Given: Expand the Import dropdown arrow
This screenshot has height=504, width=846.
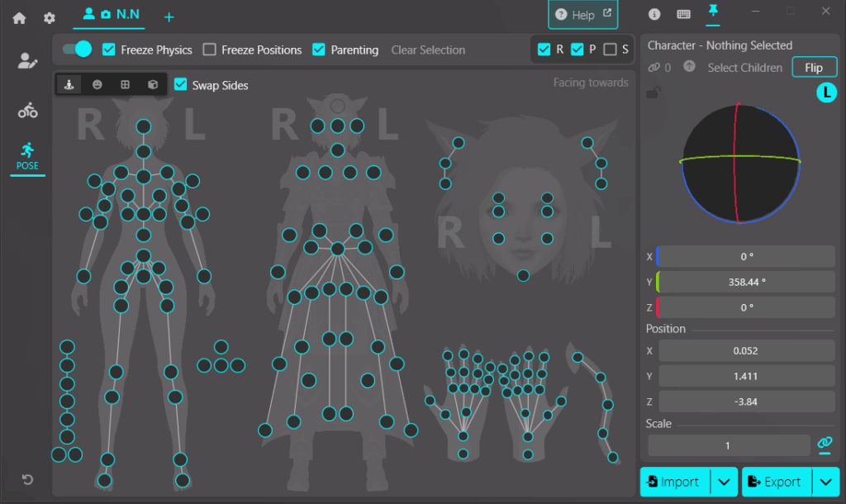Looking at the screenshot, I should (x=724, y=482).
